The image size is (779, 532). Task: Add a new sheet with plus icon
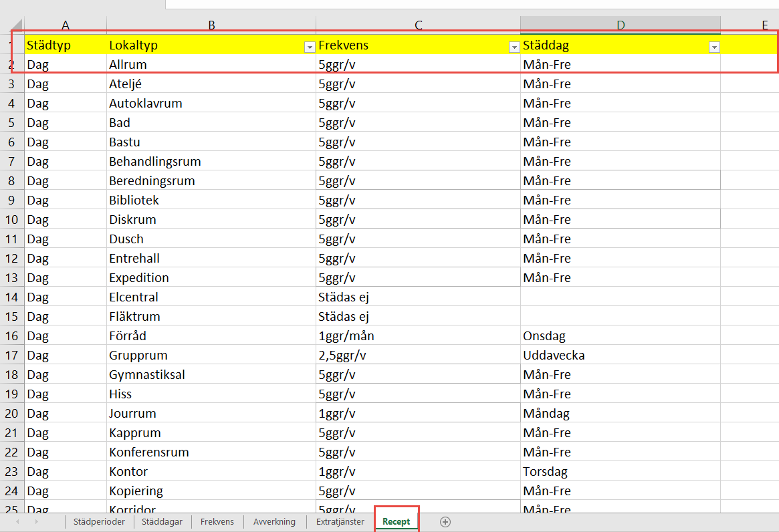[x=445, y=522]
